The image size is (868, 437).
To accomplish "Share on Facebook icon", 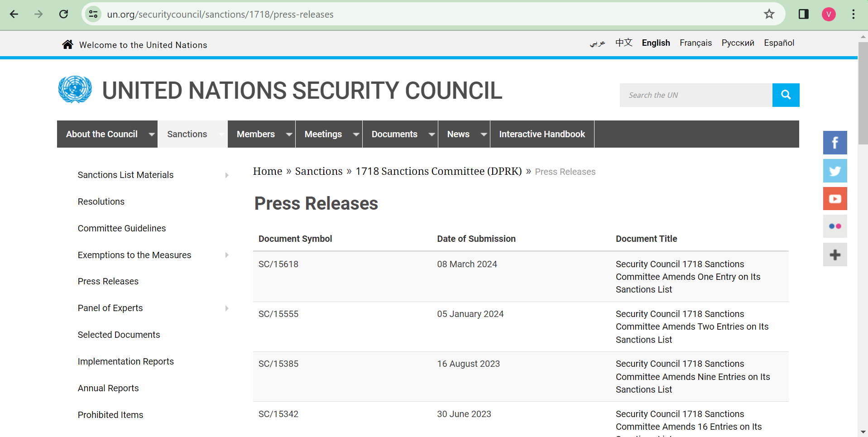I will pyautogui.click(x=835, y=143).
